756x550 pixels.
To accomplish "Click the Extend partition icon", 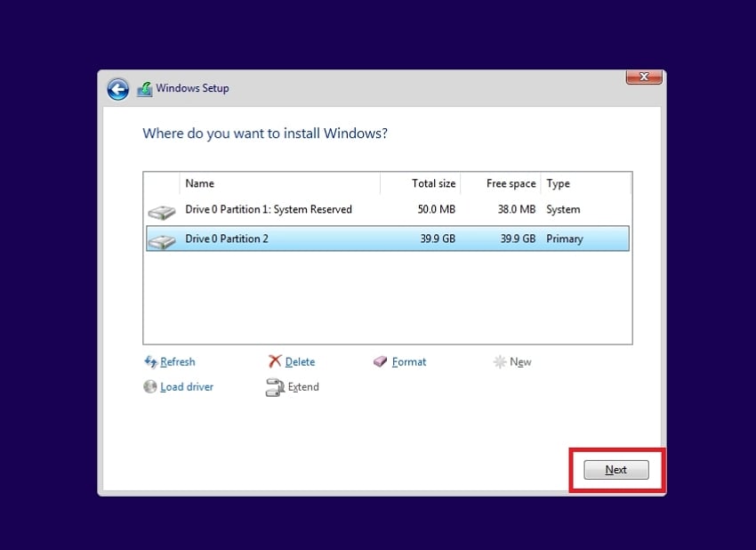I will [x=275, y=387].
